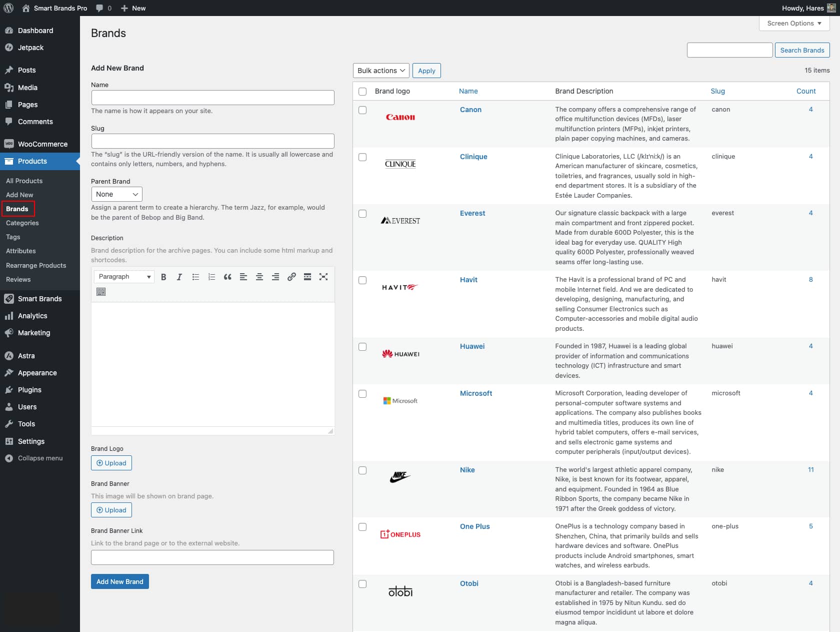Open Reviews submenu item

point(18,279)
